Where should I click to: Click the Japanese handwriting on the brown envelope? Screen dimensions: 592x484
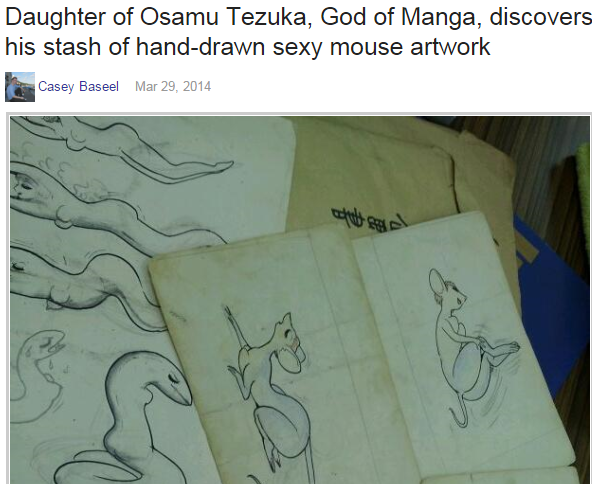click(368, 221)
